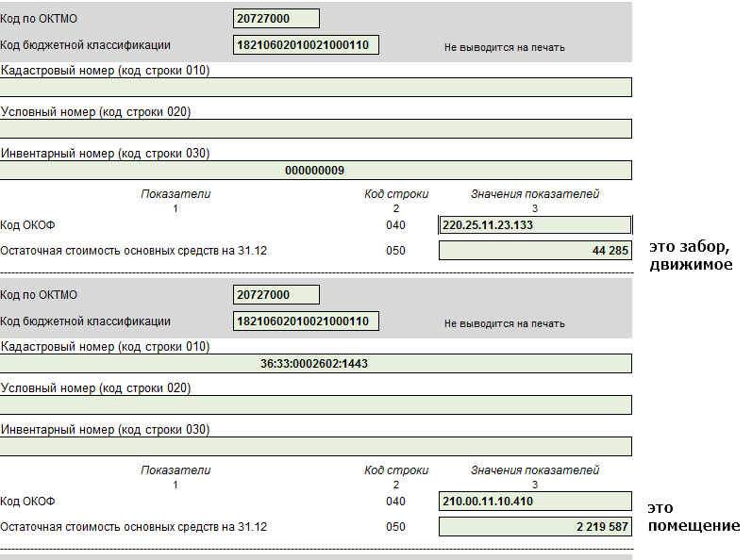Select the residual value field showing 2 219 587
Screen dimensions: 752x560
535,527
